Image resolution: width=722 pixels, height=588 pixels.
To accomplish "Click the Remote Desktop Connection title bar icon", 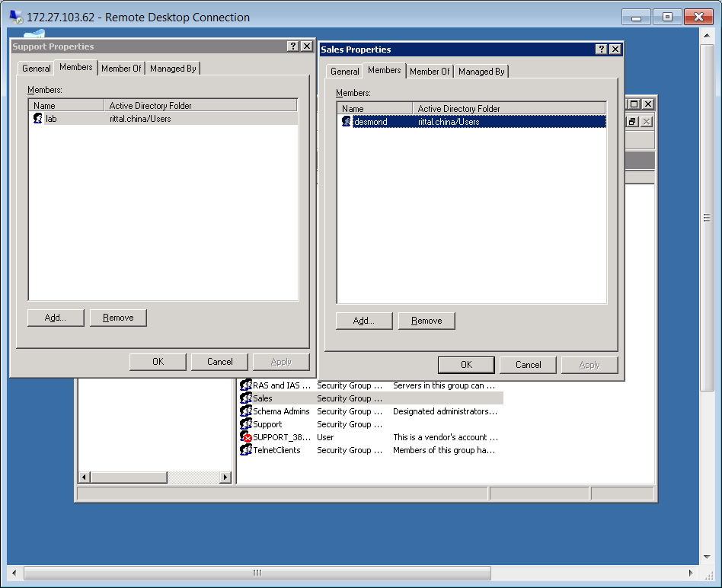I will 16,17.
